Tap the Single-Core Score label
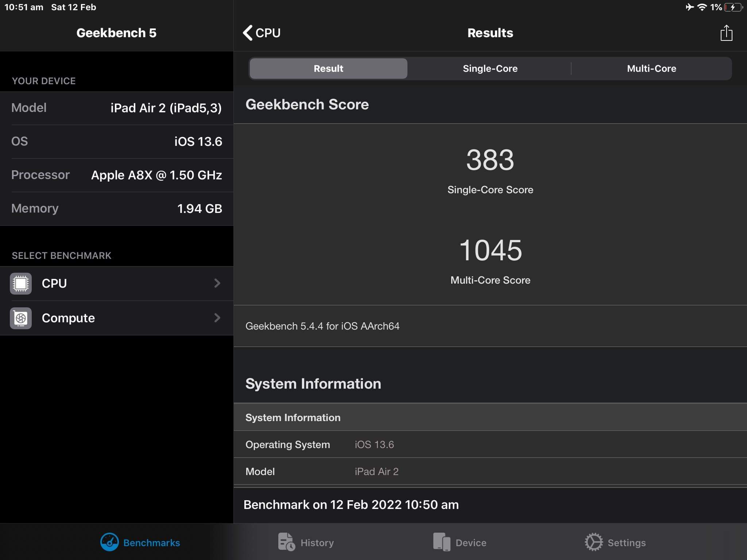Image resolution: width=747 pixels, height=560 pixels. [490, 190]
